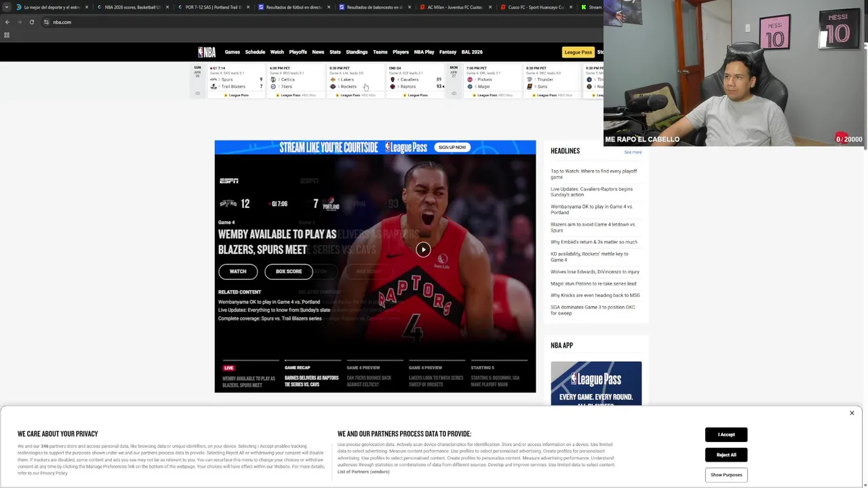Click 'I Accept' in privacy banner
868x488 pixels.
(x=726, y=434)
